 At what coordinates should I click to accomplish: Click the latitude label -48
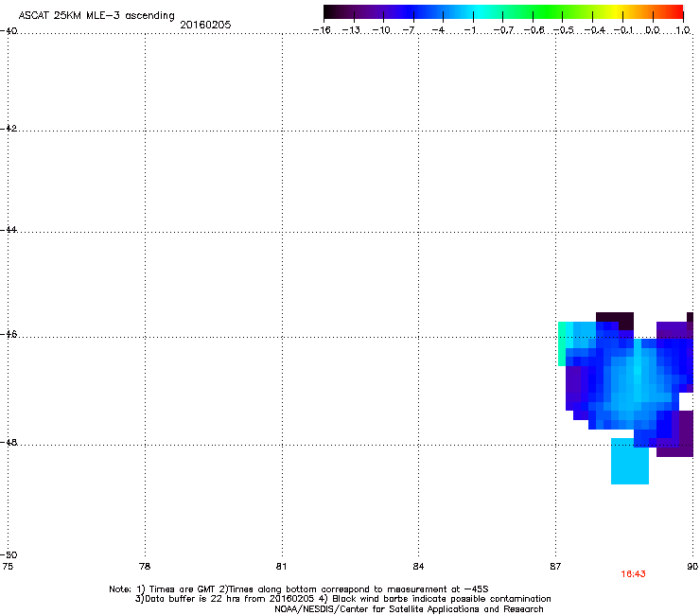[9, 442]
